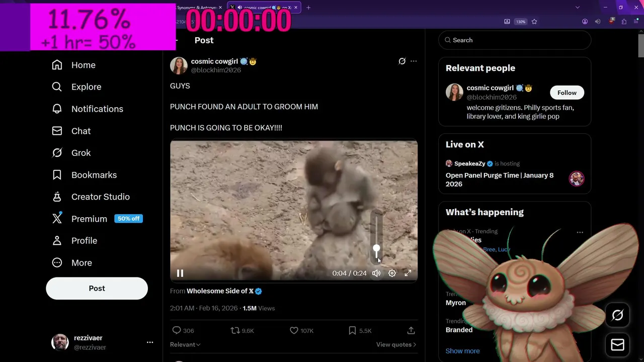
Task: Open Notifications from the sidebar
Action: 87,109
